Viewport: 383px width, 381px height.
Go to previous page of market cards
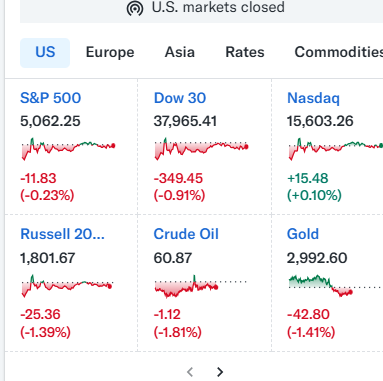click(190, 372)
